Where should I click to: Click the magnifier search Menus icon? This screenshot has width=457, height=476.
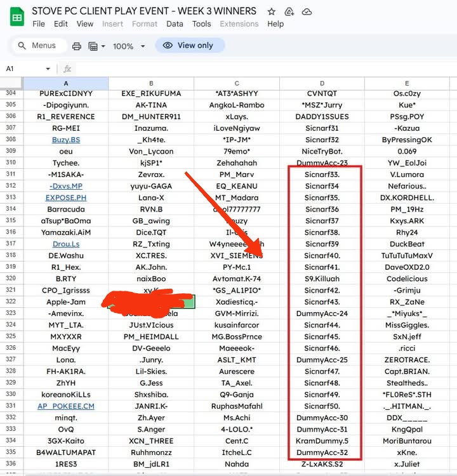coord(22,46)
